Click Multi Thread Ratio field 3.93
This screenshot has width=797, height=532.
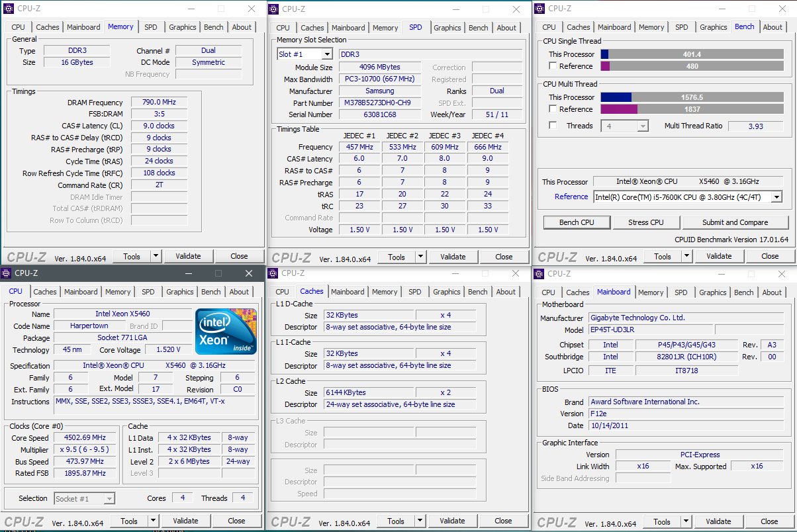[x=755, y=126]
